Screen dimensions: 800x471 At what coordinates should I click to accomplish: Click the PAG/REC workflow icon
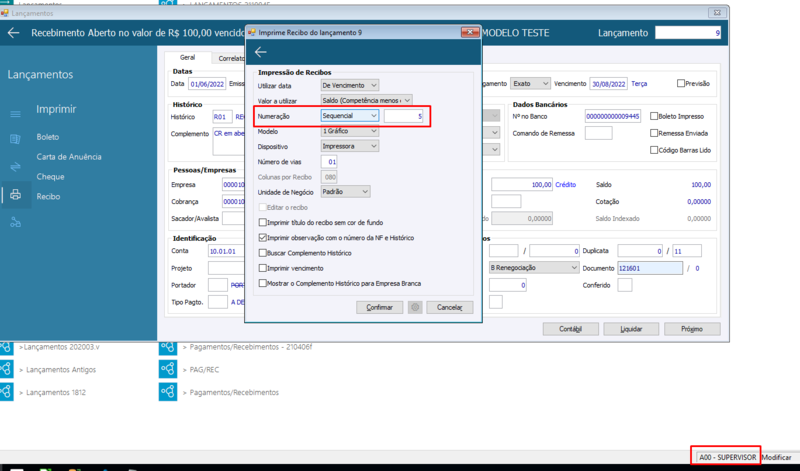click(168, 369)
